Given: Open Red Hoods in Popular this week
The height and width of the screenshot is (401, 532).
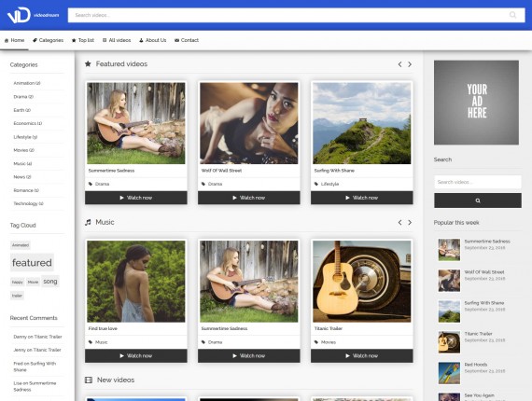Looking at the screenshot, I should coord(476,365).
